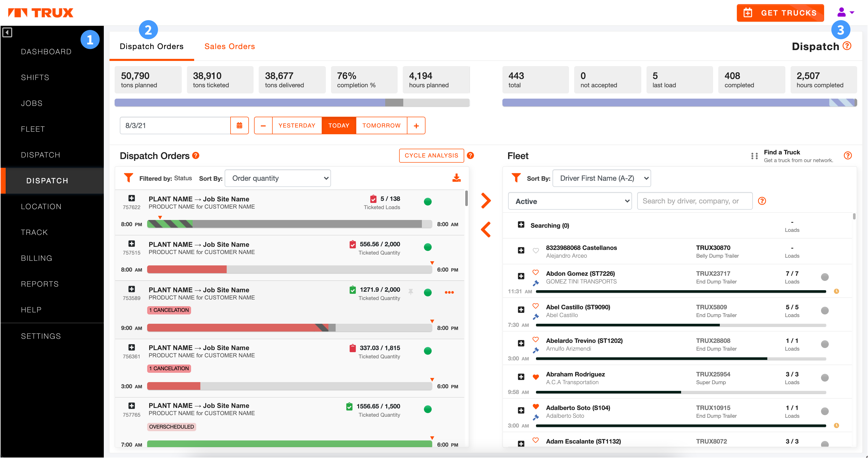The image size is (868, 458).
Task: Open BILLING in the sidebar
Action: point(36,258)
